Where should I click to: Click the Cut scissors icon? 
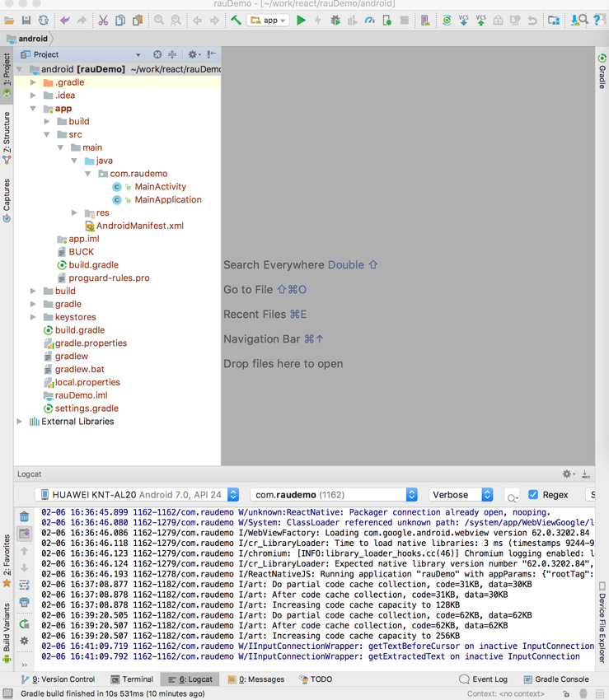point(103,21)
